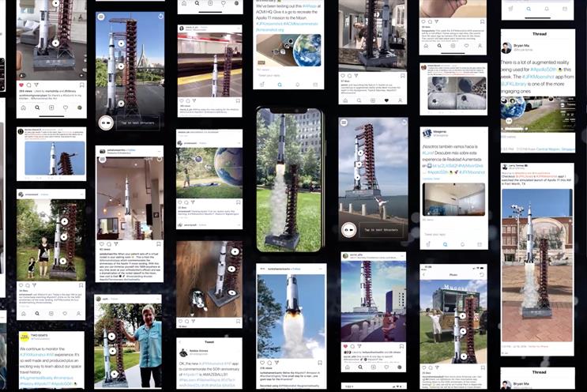Viewport: 587px width, 392px height.
Task: Select the center iPhone rocket launch screen
Action: (x=289, y=180)
